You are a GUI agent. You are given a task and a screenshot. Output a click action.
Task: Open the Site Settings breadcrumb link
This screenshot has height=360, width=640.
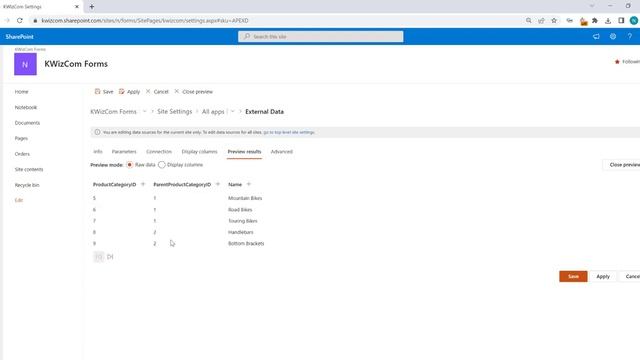[x=174, y=111]
